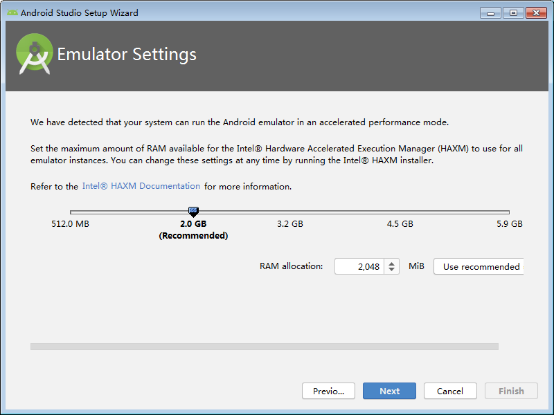
Task: Cancel the setup wizard
Action: 450,391
